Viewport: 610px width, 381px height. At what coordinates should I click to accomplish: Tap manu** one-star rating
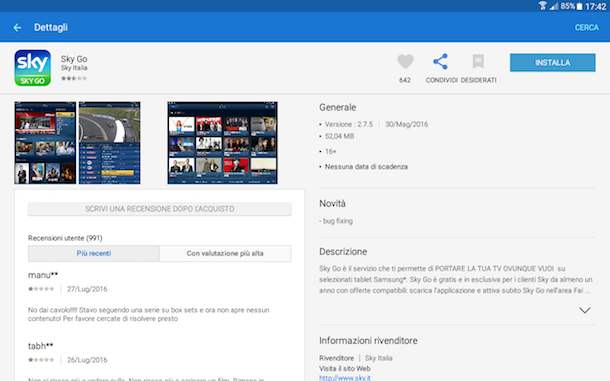coord(41,289)
